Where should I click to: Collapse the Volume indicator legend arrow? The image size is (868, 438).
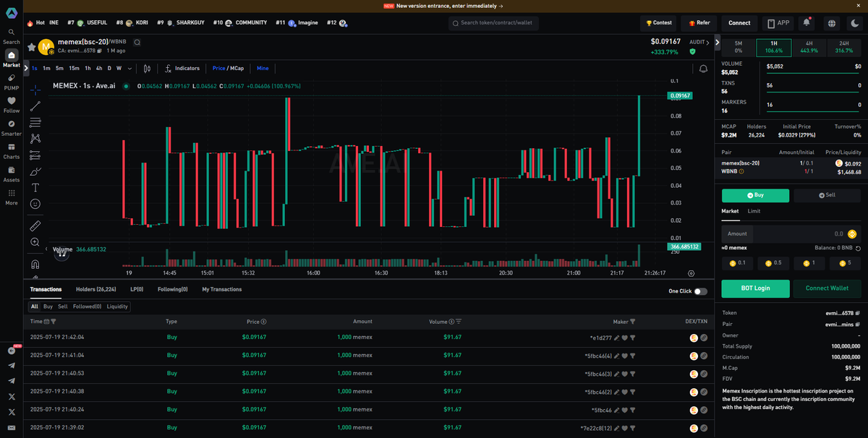[46, 249]
